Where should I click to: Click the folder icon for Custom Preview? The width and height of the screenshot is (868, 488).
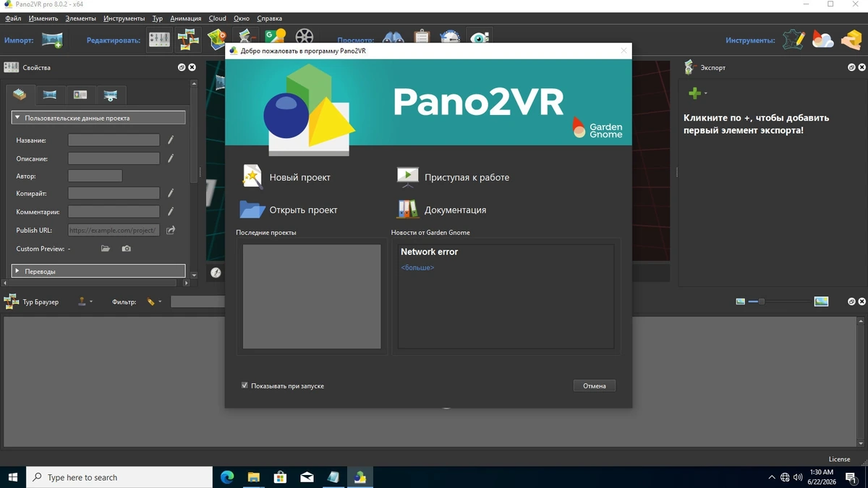coord(106,249)
